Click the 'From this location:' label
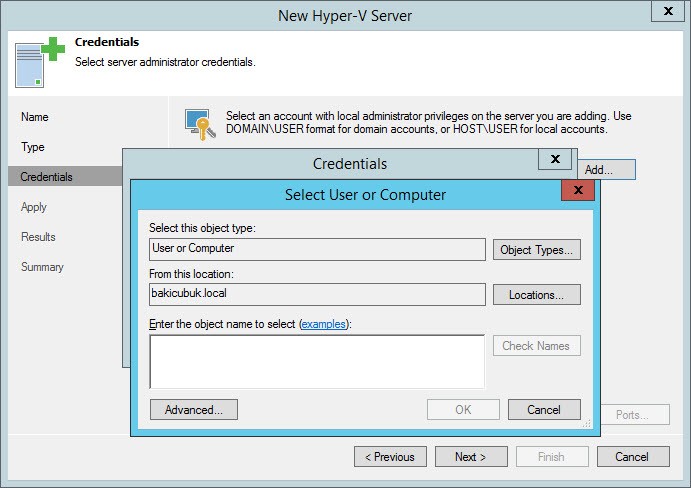 pyautogui.click(x=191, y=274)
